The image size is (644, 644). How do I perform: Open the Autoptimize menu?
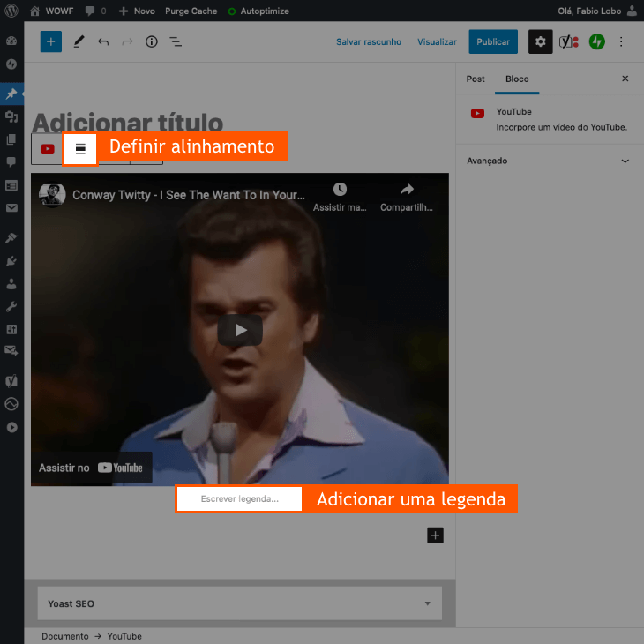pos(258,11)
